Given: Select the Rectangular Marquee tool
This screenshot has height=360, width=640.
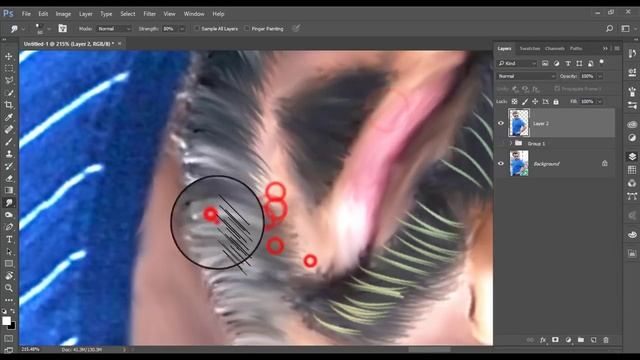Looking at the screenshot, I should 9,69.
